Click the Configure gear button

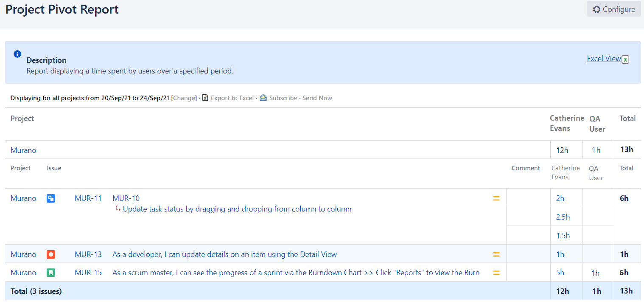(x=613, y=9)
